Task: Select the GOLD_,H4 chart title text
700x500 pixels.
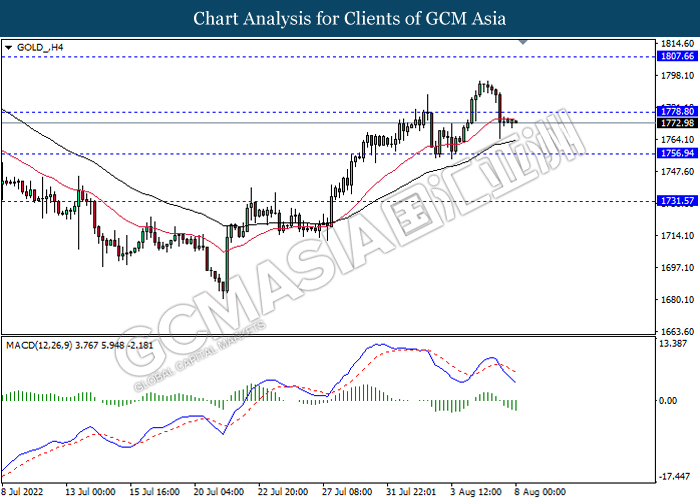Action: [x=40, y=47]
